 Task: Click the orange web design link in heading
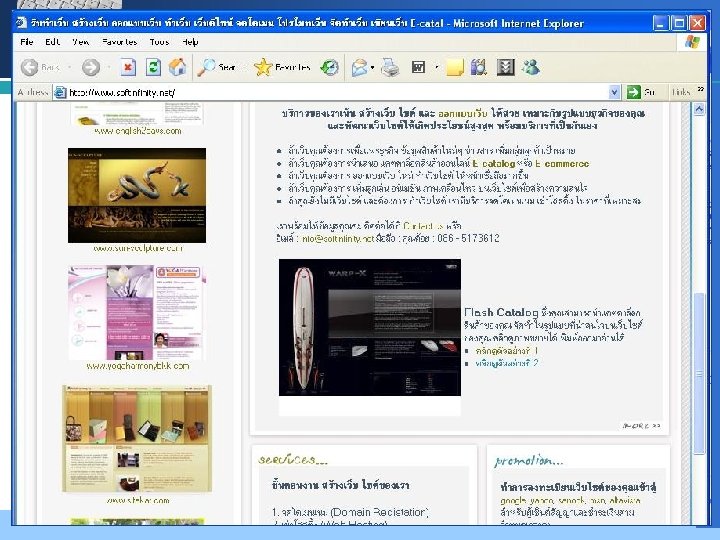coord(462,113)
